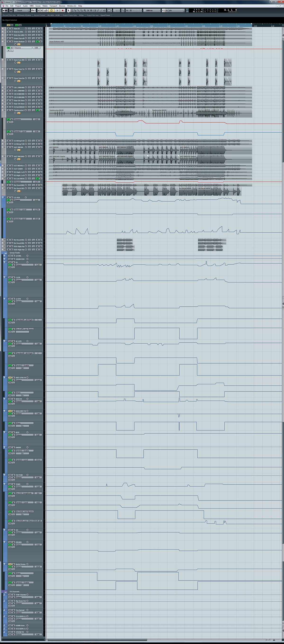Viewport: 284px width, 644px height.
Task: Select the Object Selection arrow tool
Action: pyautogui.click(x=68, y=10)
